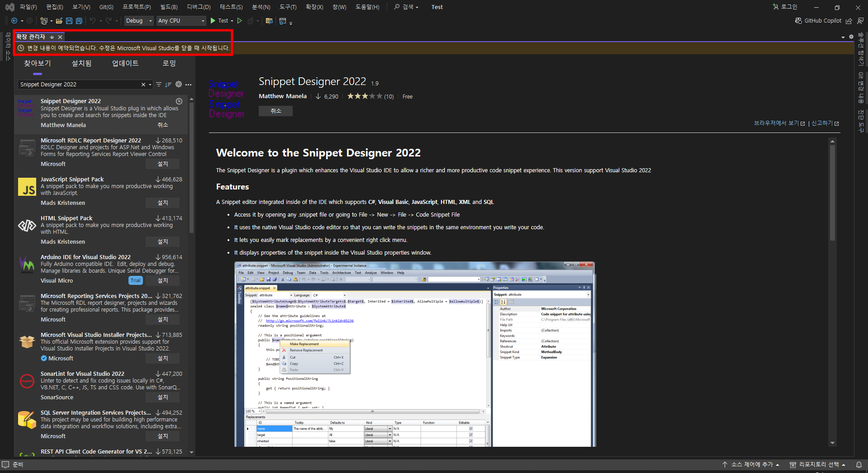Click the New Project toolbar icon
868x473 pixels.
[x=43, y=21]
